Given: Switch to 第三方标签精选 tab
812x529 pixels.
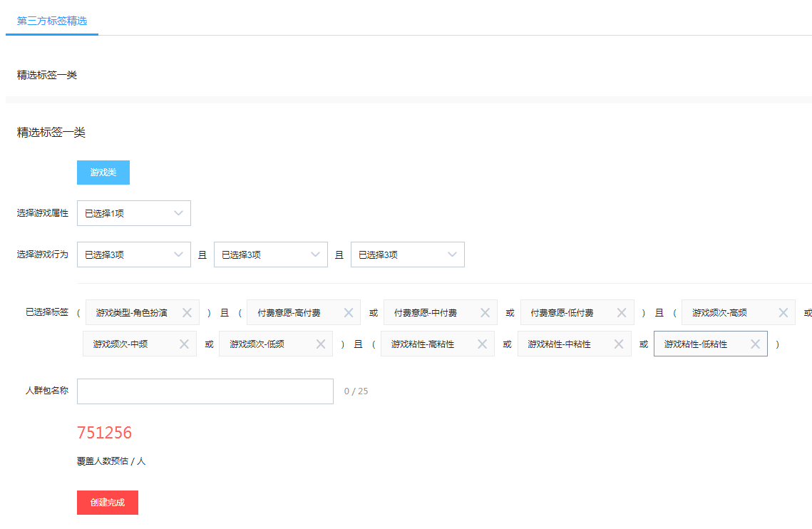Looking at the screenshot, I should [52, 21].
